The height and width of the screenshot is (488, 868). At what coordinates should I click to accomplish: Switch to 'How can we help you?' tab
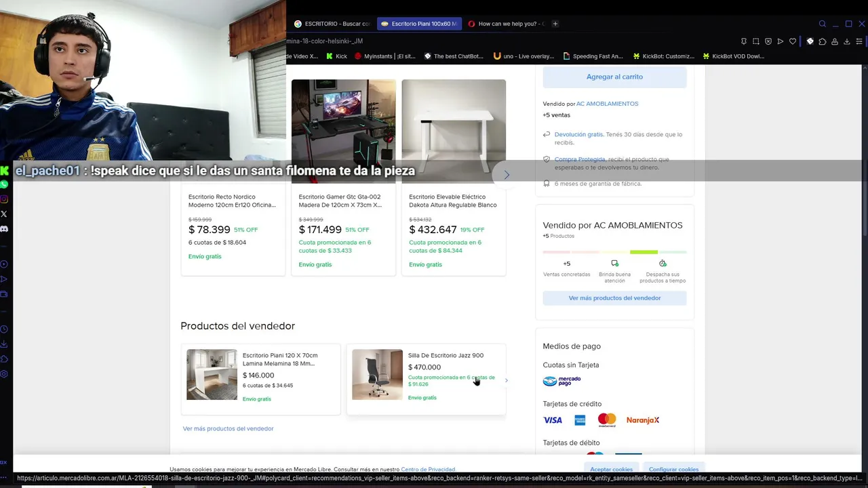(x=506, y=24)
